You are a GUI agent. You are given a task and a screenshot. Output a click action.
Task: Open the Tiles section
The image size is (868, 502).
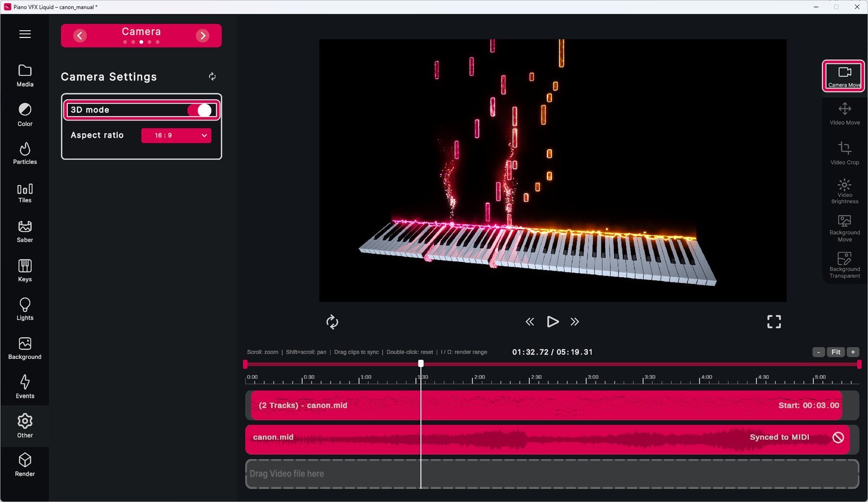(x=25, y=192)
